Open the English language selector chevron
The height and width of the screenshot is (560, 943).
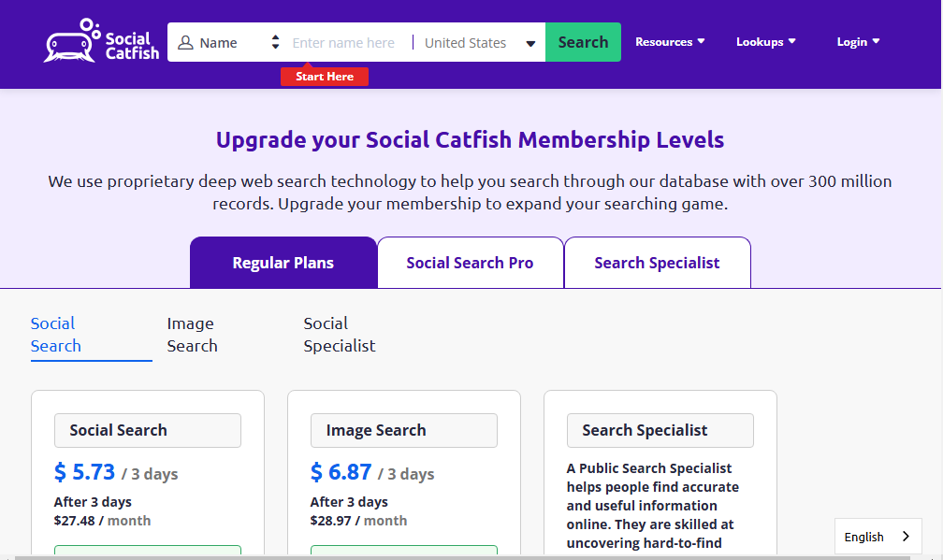[x=906, y=537]
